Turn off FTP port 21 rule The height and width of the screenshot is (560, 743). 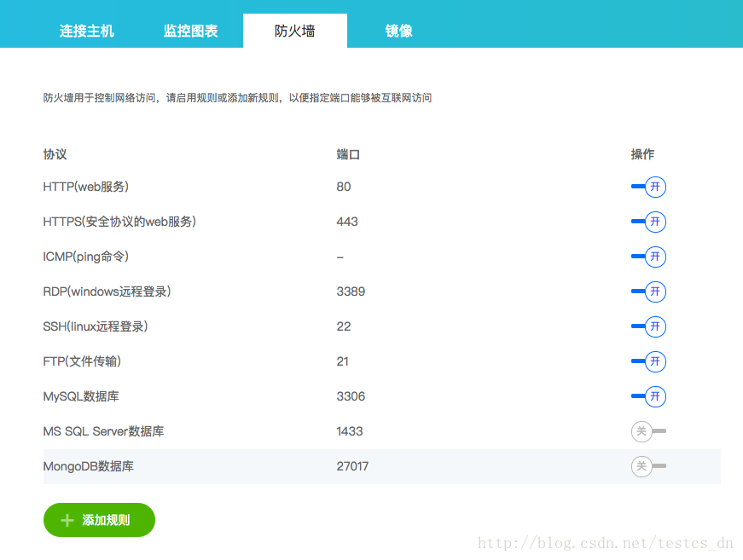coord(648,361)
